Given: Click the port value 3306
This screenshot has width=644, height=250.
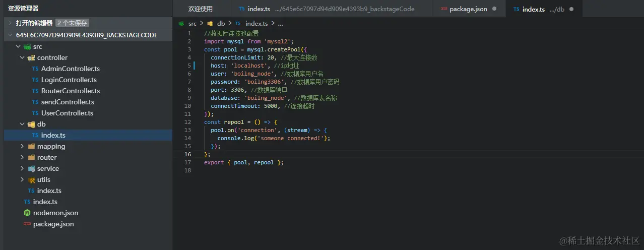Looking at the screenshot, I should point(237,90).
